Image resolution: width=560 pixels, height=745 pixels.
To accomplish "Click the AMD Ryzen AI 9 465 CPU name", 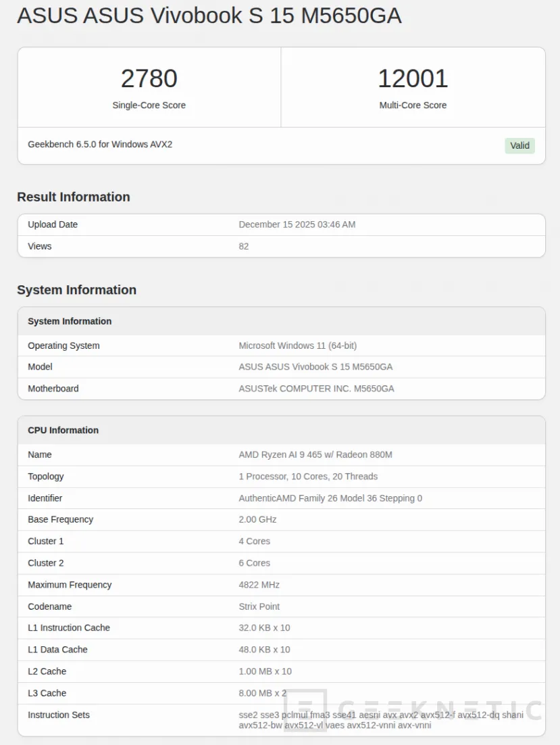I will (x=315, y=455).
